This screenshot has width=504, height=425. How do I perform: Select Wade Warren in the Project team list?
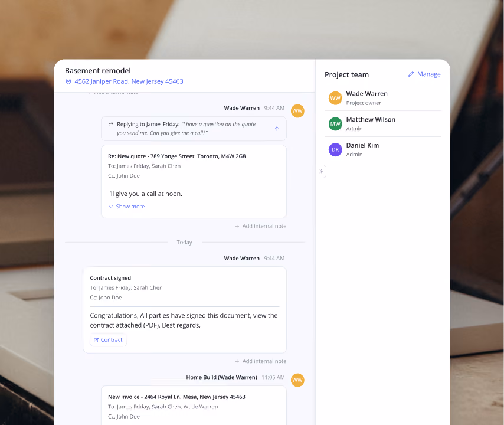coord(383,98)
